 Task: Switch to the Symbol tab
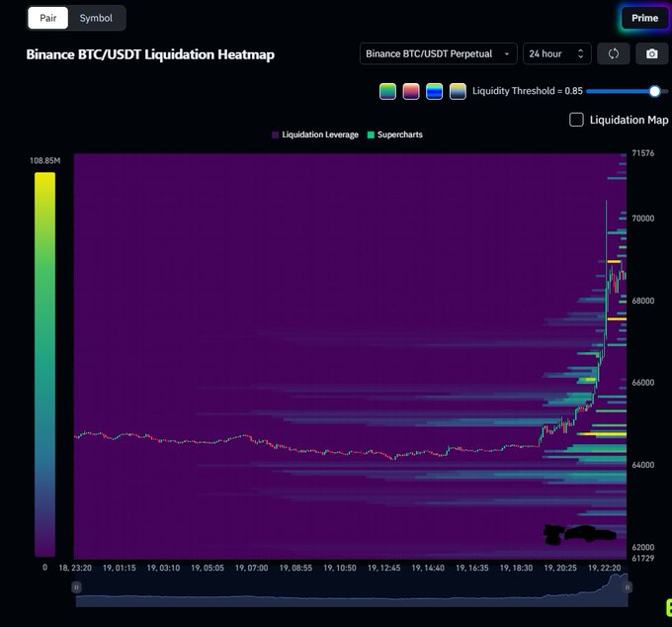(x=96, y=18)
